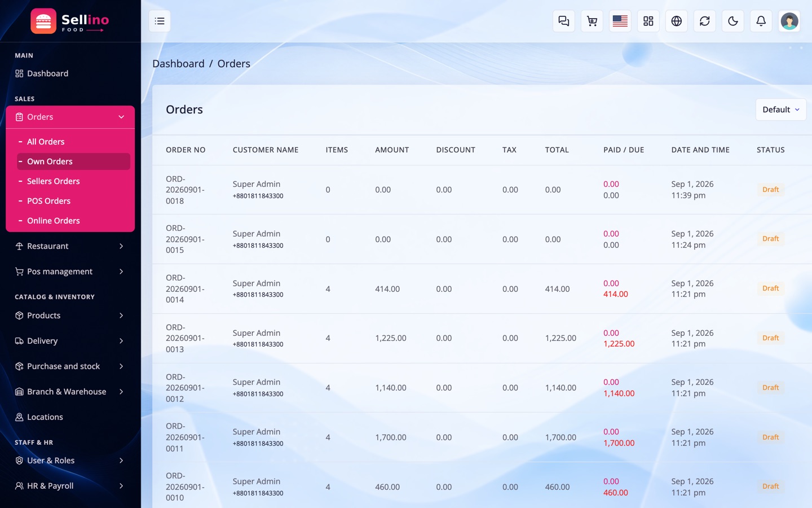Expand the Purchase and stock chevron
This screenshot has width=812, height=508.
(121, 366)
